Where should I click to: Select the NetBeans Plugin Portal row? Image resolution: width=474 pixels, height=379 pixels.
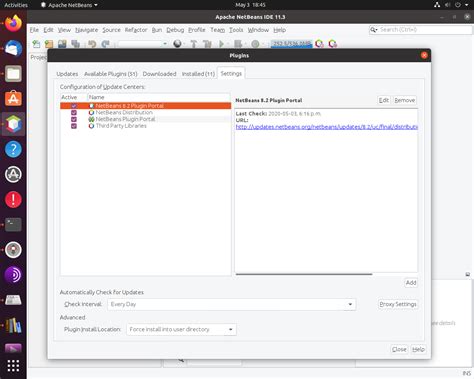click(146, 119)
